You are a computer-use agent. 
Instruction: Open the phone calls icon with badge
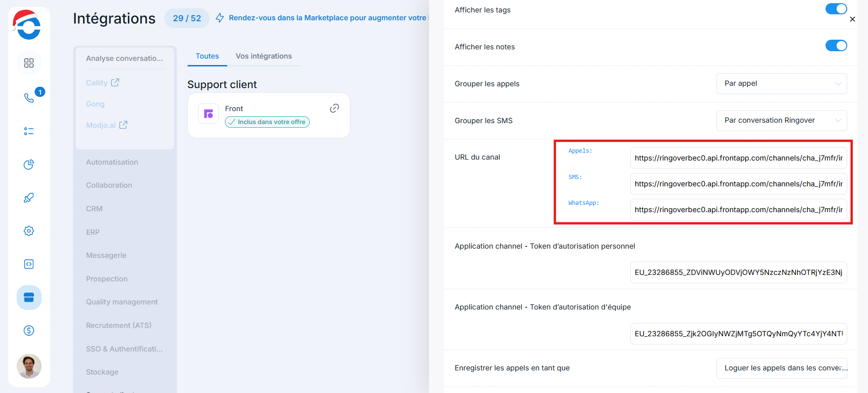29,97
